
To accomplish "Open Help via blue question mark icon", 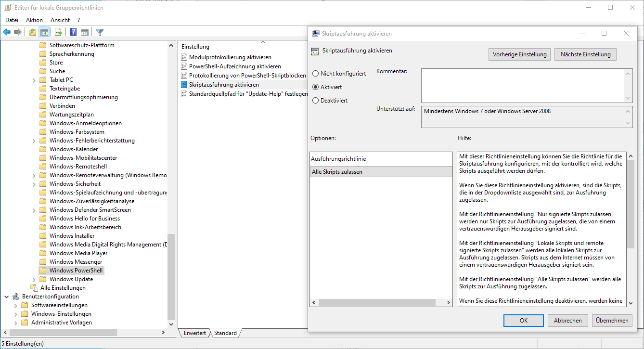I will (x=73, y=32).
